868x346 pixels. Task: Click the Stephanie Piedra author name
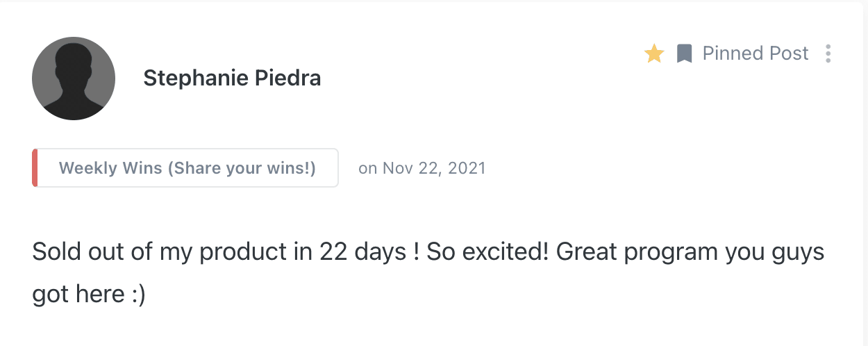(232, 78)
